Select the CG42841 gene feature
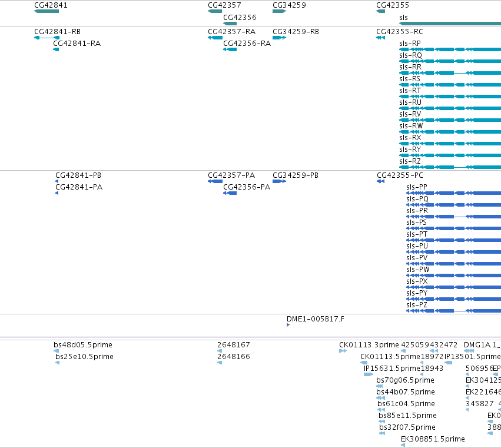The image size is (501, 448). pyautogui.click(x=47, y=12)
